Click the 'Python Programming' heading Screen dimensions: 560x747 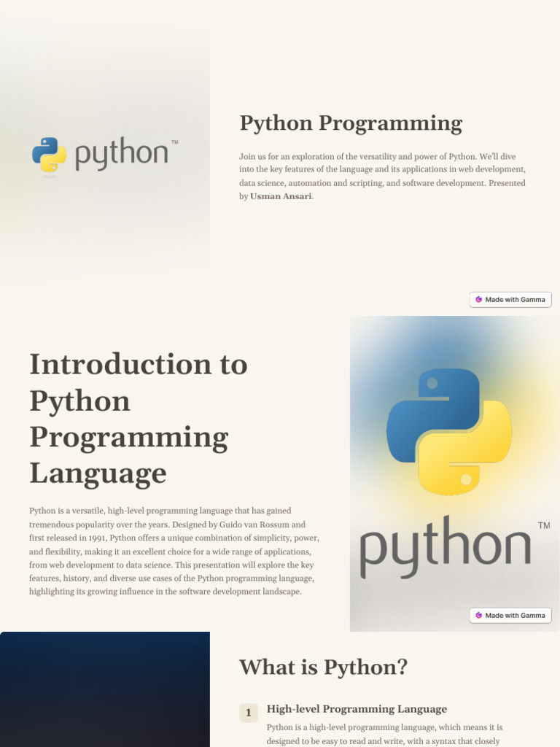coord(351,123)
